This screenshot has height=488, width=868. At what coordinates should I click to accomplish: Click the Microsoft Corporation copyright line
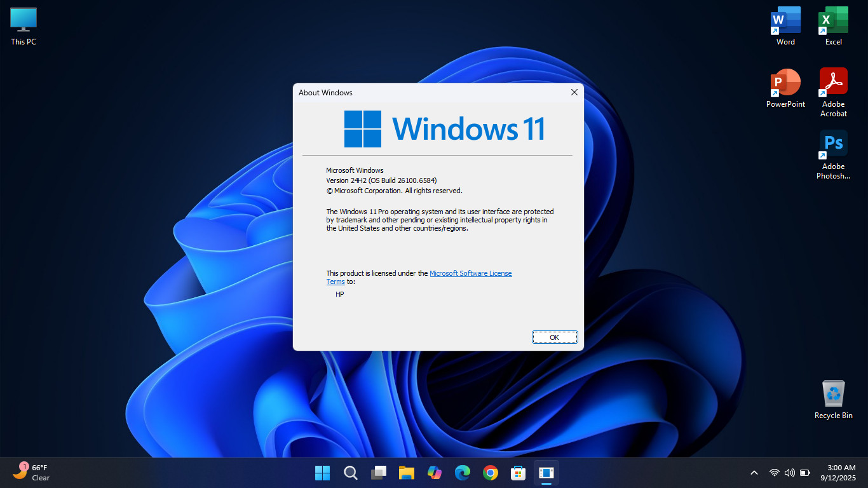394,191
